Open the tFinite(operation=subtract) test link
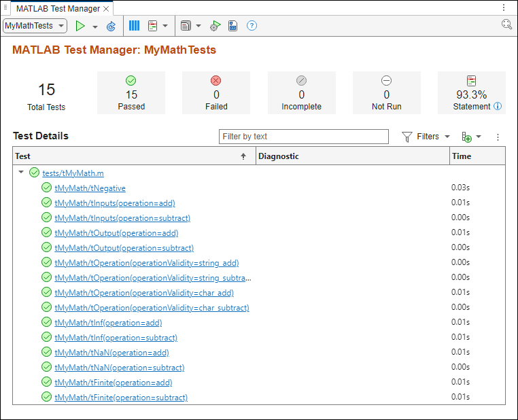The width and height of the screenshot is (518, 420). (x=121, y=397)
